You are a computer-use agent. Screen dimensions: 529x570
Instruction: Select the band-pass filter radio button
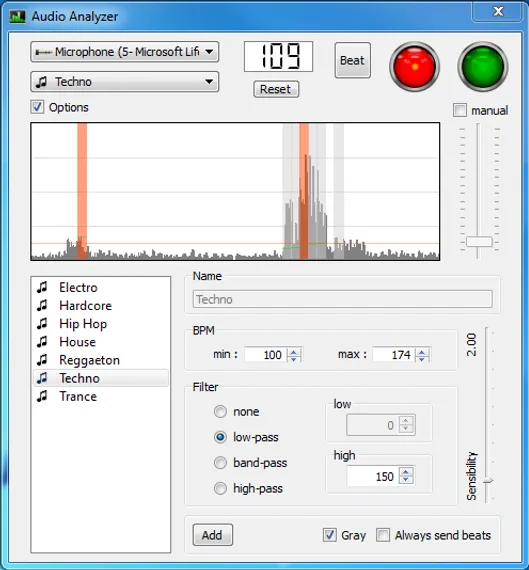[x=220, y=463]
